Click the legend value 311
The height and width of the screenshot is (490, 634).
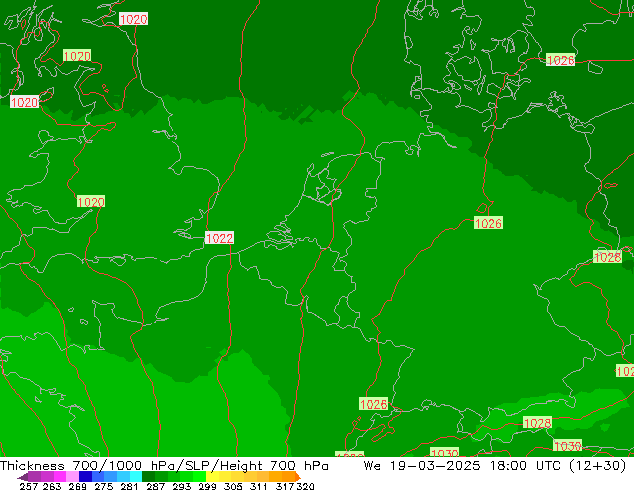(259, 486)
